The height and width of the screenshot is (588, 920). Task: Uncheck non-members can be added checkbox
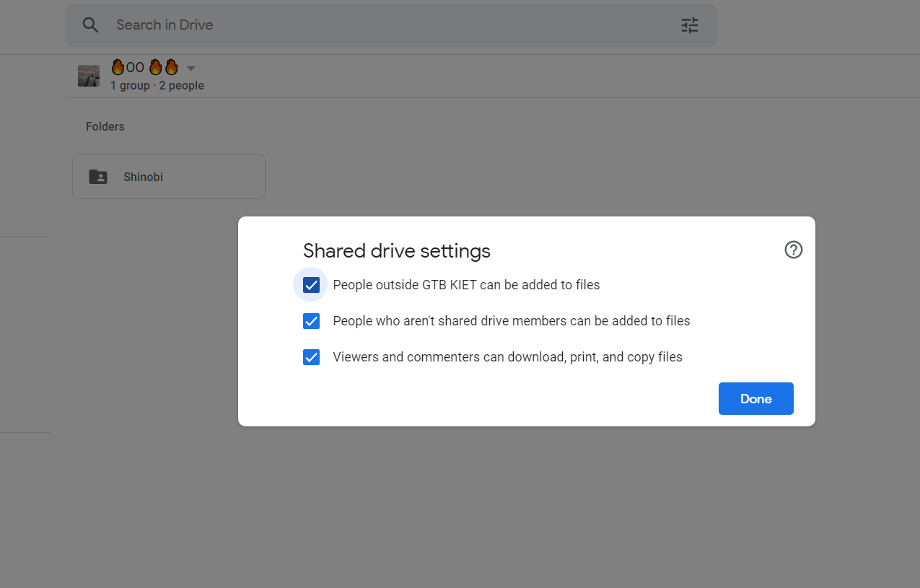311,321
